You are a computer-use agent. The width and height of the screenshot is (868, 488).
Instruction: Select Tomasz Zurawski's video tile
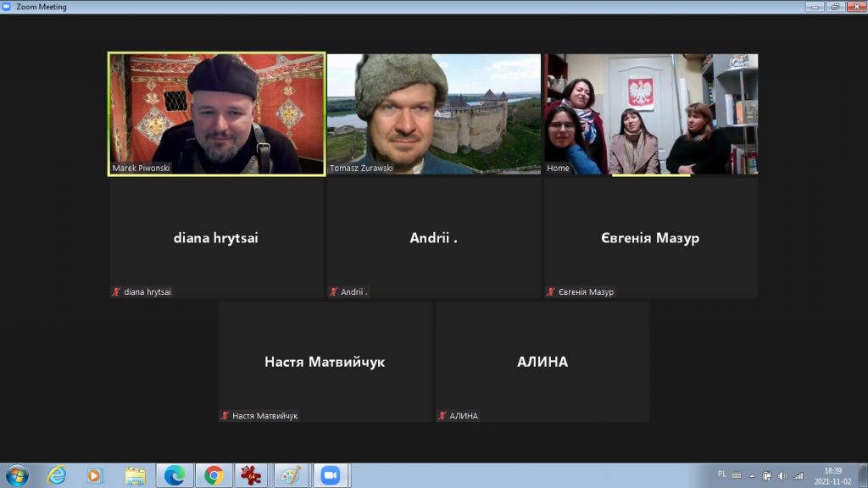(x=433, y=114)
